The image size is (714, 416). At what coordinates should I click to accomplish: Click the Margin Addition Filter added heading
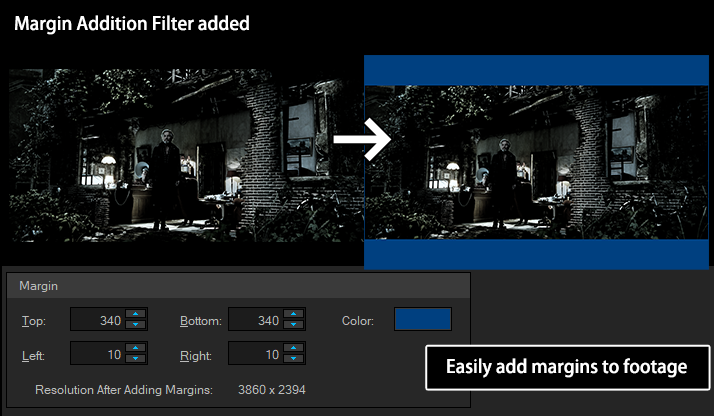[x=132, y=24]
